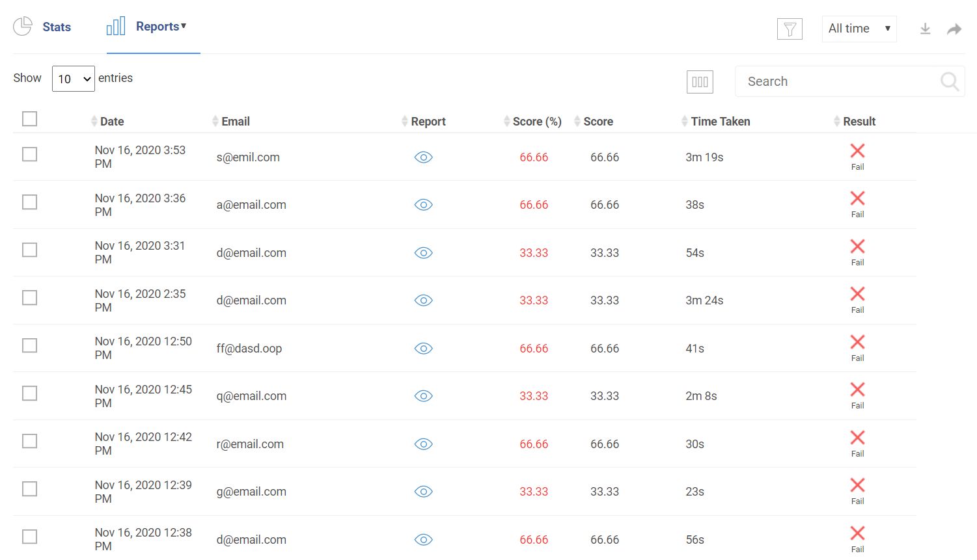Expand the Reports dropdown arrow

click(184, 26)
